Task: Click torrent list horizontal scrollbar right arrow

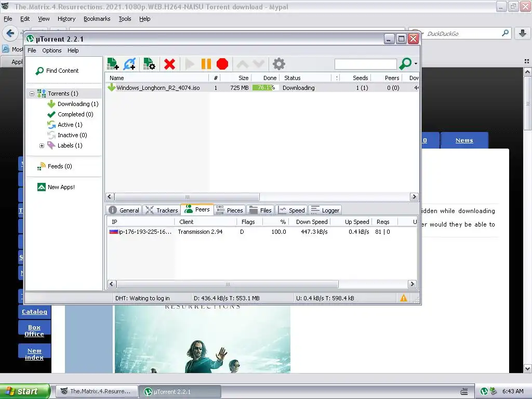Action: click(x=414, y=197)
